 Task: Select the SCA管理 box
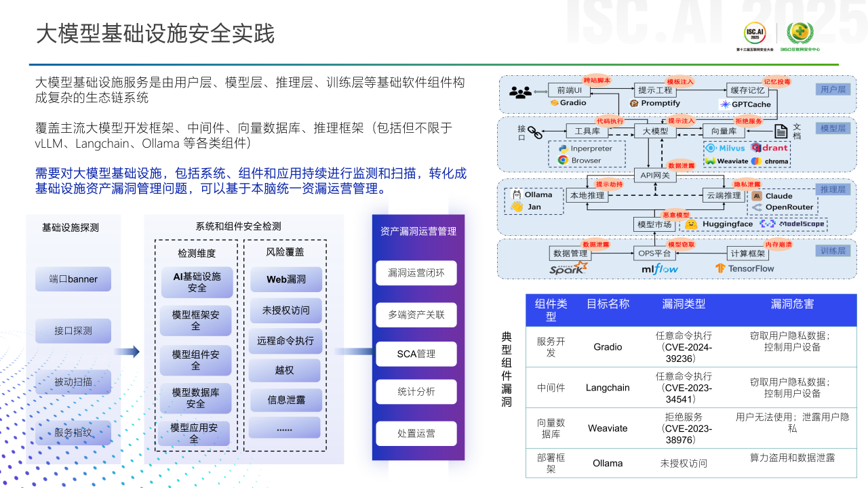pyautogui.click(x=416, y=354)
